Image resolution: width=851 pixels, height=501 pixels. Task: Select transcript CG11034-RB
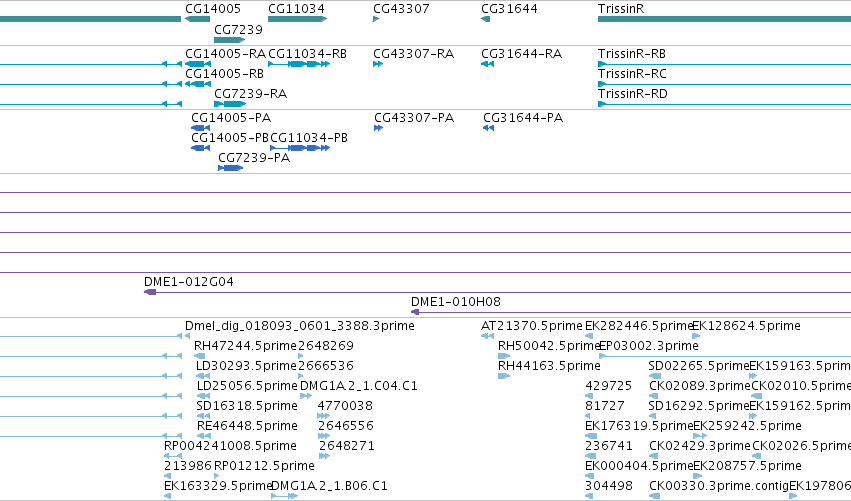(308, 54)
